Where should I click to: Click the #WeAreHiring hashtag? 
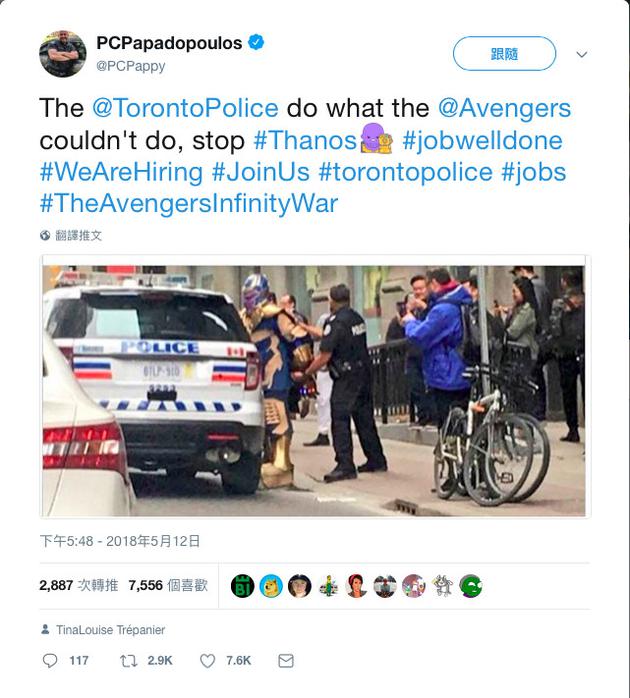(121, 172)
